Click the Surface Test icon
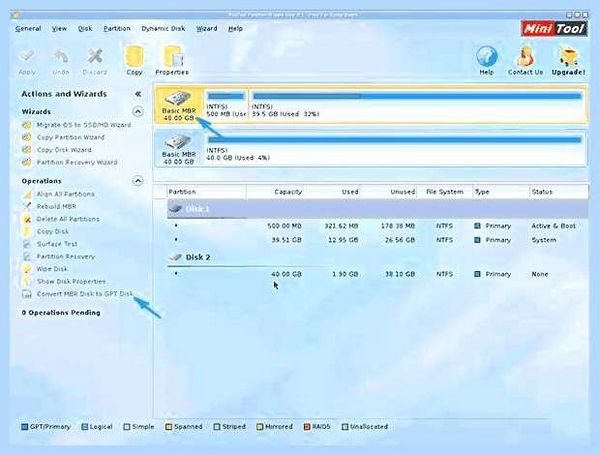 [27, 244]
